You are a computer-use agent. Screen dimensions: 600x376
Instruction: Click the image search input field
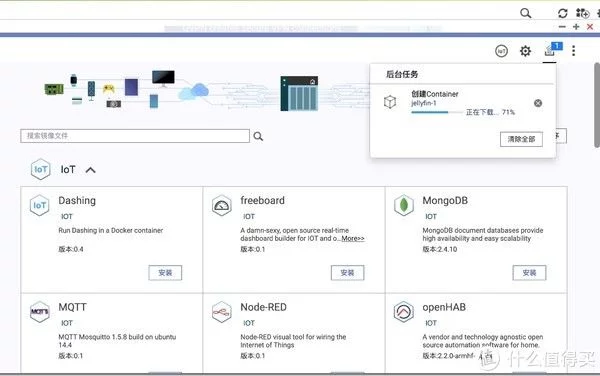135,136
